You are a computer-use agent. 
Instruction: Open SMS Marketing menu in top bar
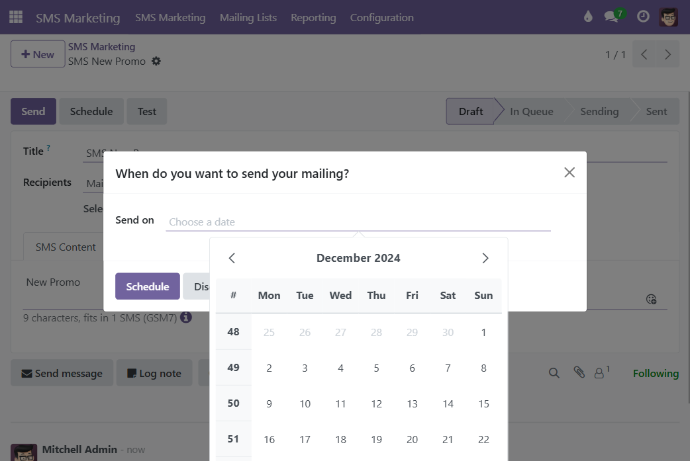pyautogui.click(x=170, y=18)
